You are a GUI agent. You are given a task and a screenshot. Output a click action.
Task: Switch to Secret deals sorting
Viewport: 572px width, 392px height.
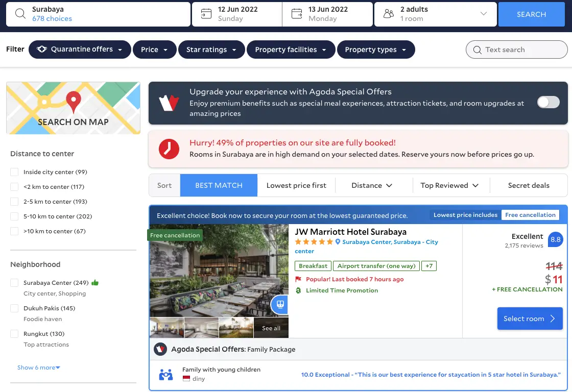[529, 185]
